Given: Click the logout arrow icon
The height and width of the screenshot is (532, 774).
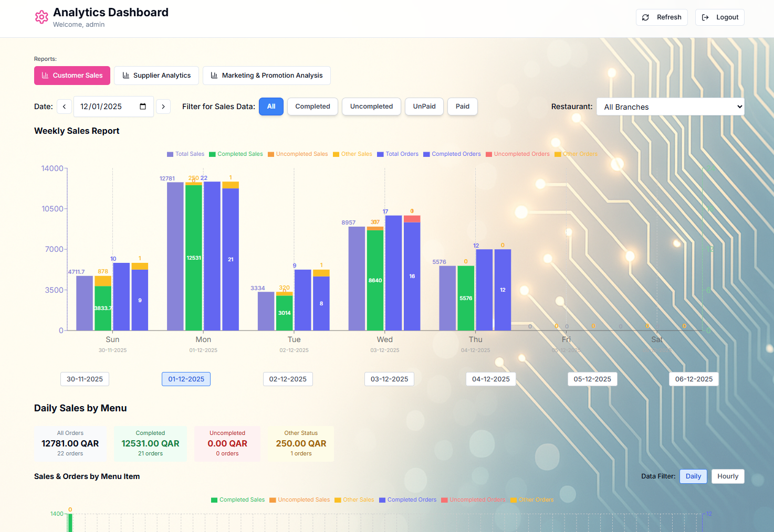Looking at the screenshot, I should click(705, 17).
